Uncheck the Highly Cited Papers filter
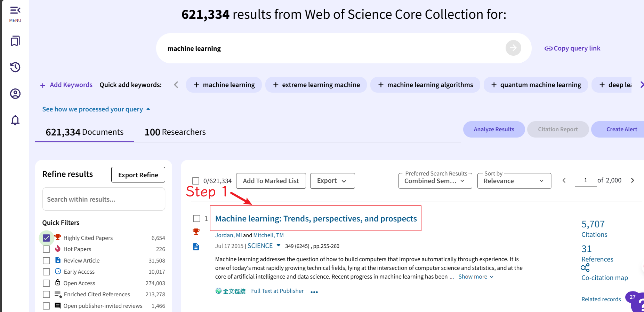 [46, 238]
